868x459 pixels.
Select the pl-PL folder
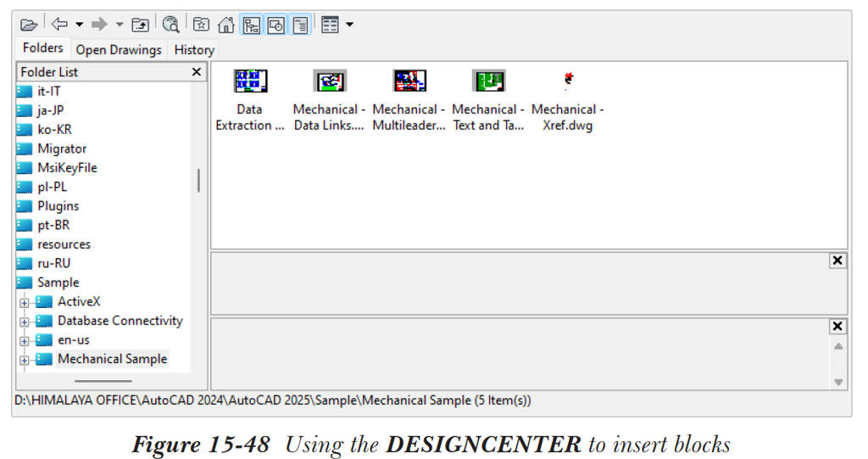[x=52, y=187]
